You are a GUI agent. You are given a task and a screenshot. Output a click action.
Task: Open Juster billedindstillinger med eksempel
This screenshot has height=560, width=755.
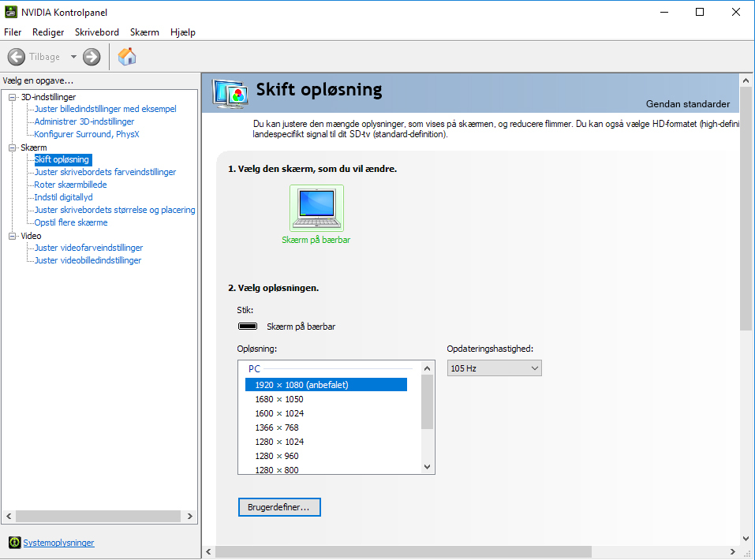point(105,109)
